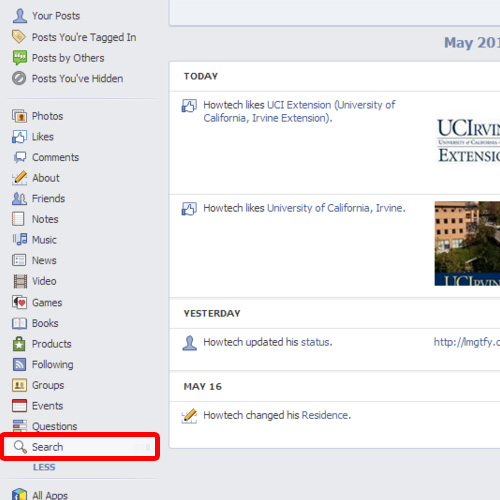Click the Photos icon in sidebar
Screen dimensions: 500x500
[19, 116]
